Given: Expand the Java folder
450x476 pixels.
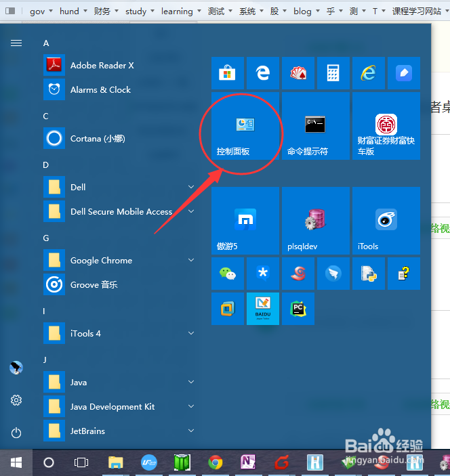Looking at the screenshot, I should coord(120,382).
